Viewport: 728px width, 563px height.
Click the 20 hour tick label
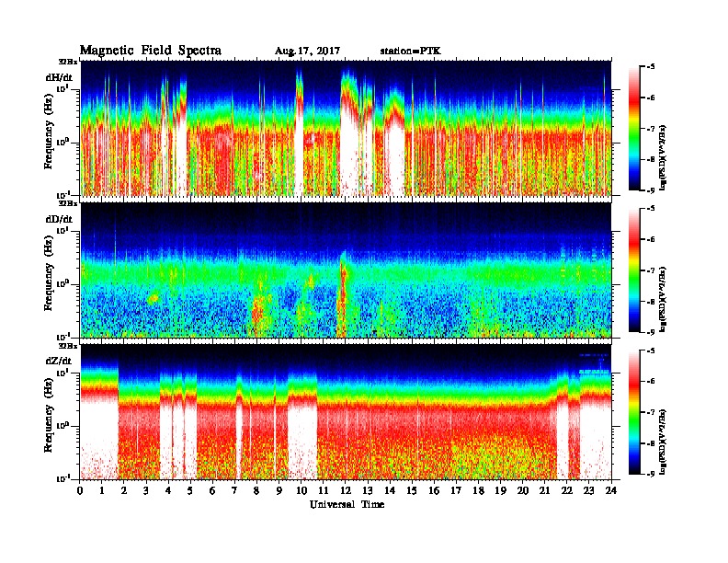523,491
